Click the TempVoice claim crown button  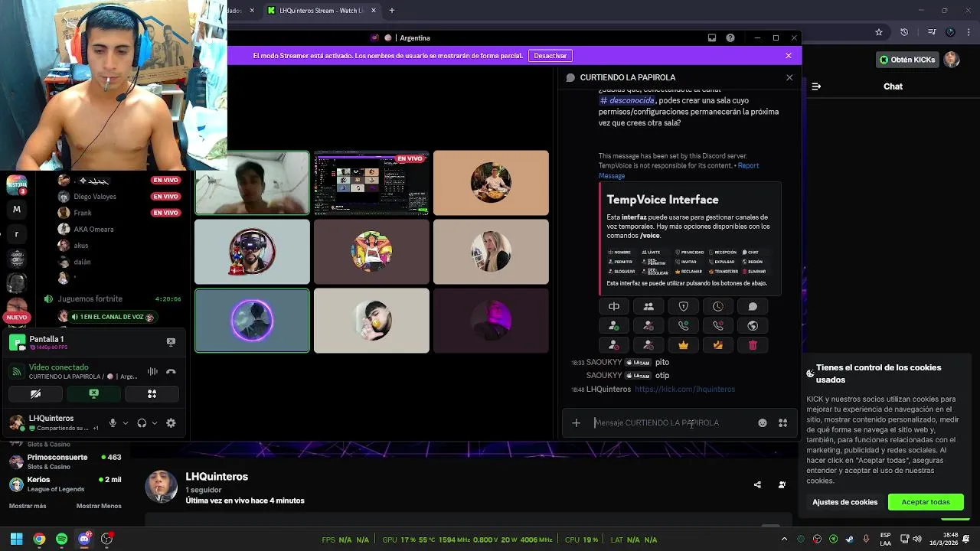[684, 345]
